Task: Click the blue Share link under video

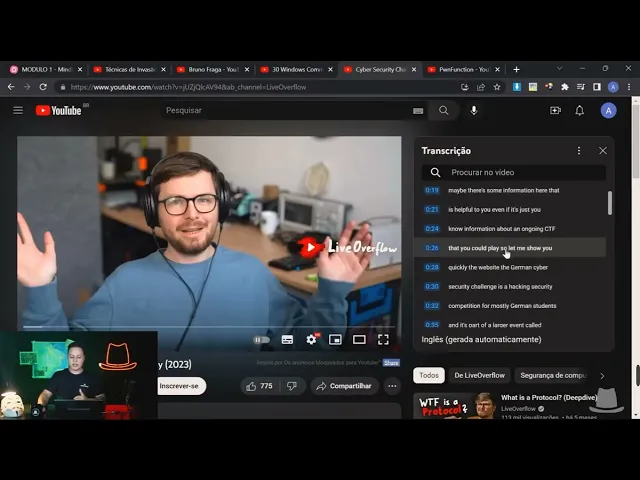Action: [x=391, y=363]
